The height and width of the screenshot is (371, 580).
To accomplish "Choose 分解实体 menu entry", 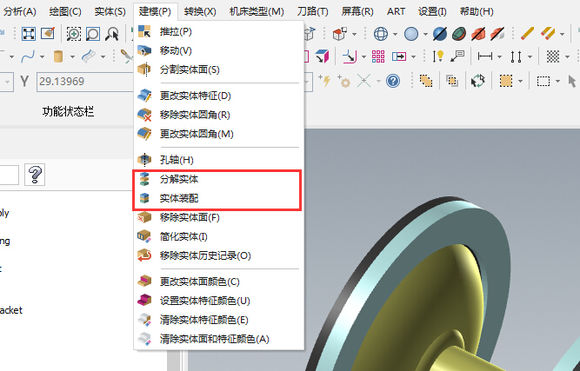I will 218,179.
